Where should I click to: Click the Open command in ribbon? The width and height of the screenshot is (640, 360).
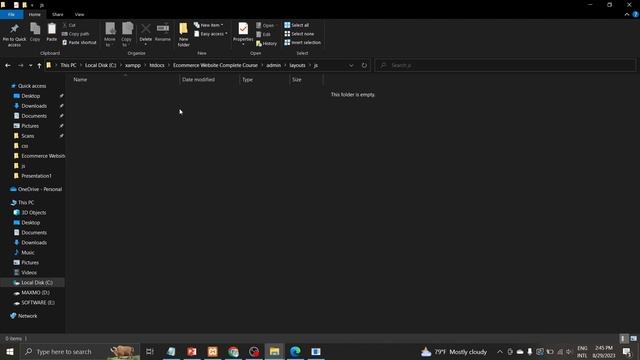point(265,25)
